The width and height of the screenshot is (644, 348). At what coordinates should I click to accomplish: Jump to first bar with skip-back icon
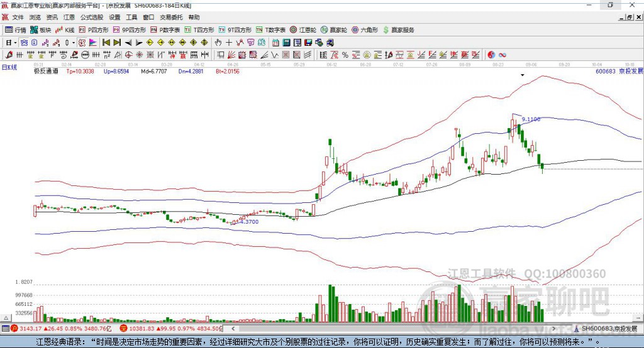[106, 43]
